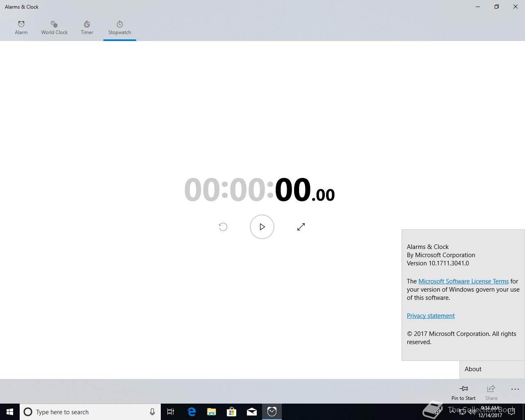Open Microsoft Store from the taskbar

pyautogui.click(x=232, y=412)
